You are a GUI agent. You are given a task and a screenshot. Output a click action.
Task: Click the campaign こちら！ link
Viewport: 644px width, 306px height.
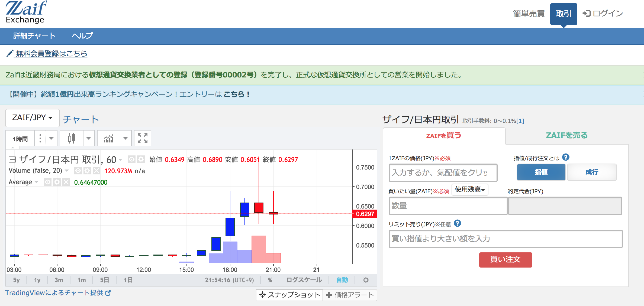pos(237,94)
